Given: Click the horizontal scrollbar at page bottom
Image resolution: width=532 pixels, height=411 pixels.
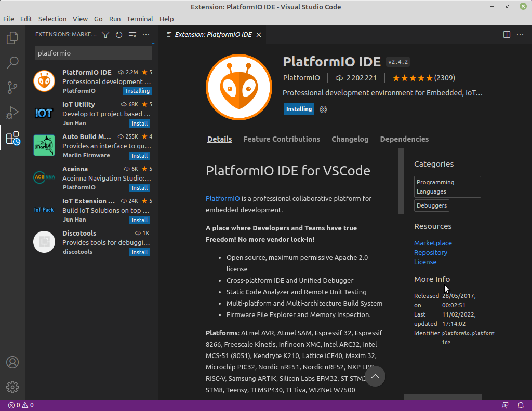Looking at the screenshot, I should [443, 397].
